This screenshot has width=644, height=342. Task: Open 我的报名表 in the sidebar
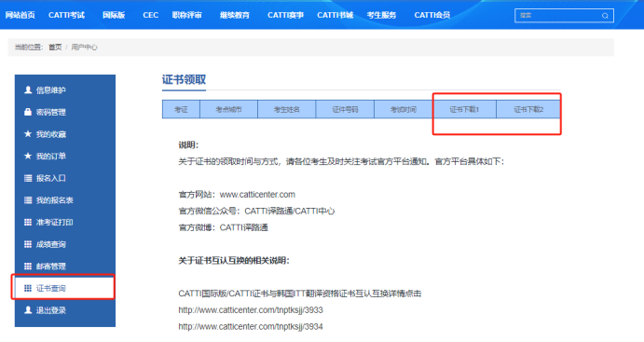coord(55,200)
